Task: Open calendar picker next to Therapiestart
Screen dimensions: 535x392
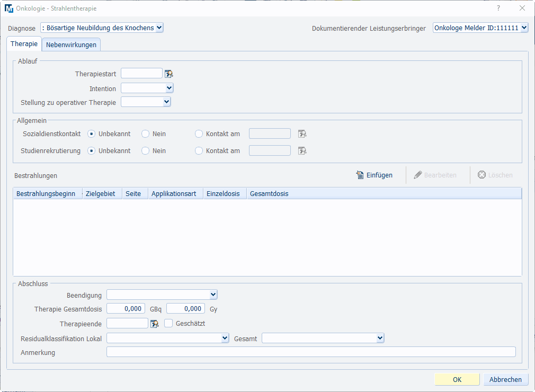Action: [169, 74]
